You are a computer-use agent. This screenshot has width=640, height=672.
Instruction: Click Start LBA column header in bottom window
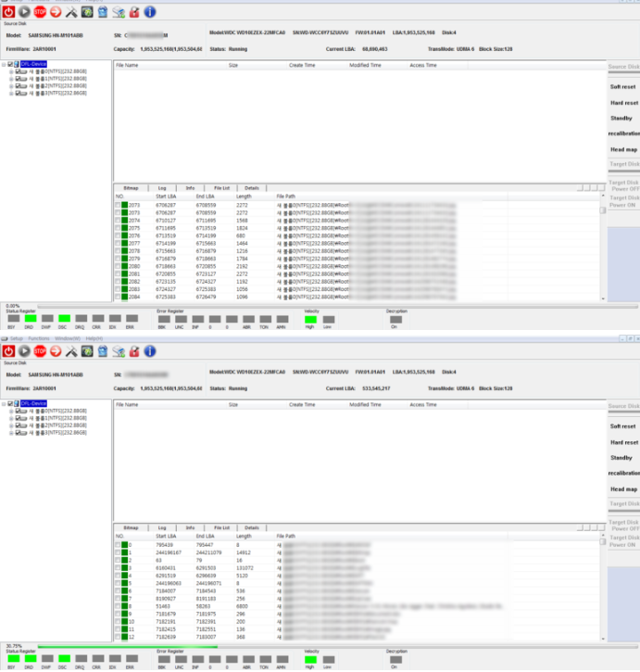pos(166,536)
